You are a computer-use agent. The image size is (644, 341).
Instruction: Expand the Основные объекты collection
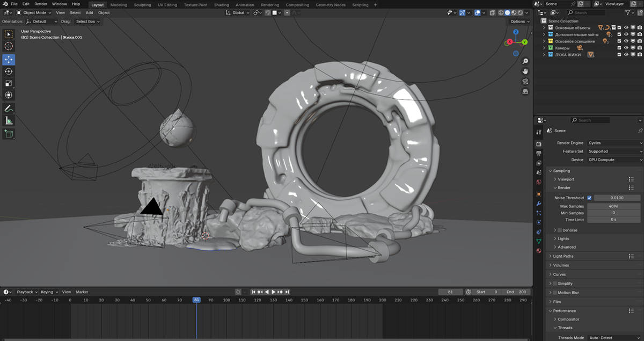(544, 27)
